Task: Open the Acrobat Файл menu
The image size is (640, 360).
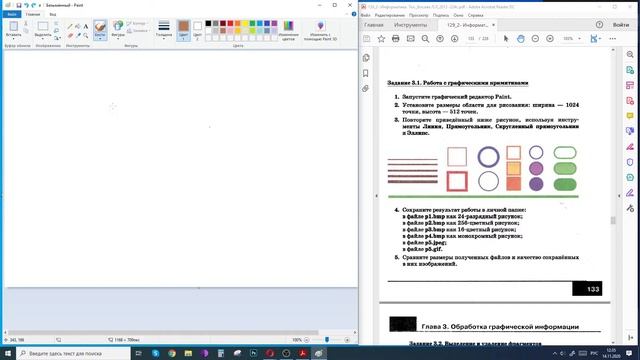Action: pos(365,15)
